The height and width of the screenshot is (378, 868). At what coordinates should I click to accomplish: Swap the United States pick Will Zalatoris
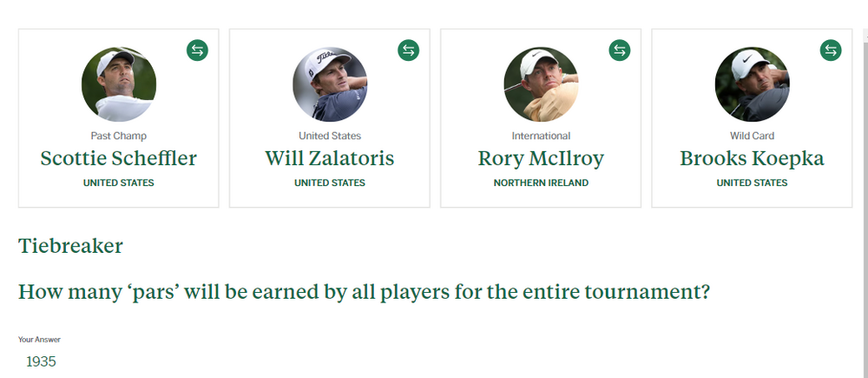tap(408, 50)
